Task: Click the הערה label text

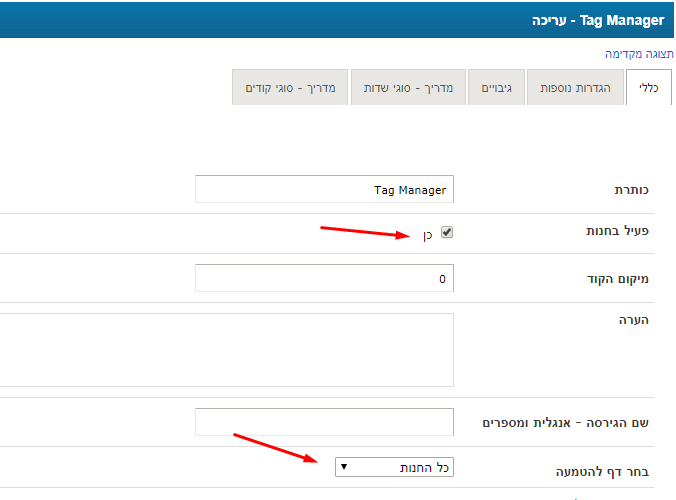Action: coord(634,320)
